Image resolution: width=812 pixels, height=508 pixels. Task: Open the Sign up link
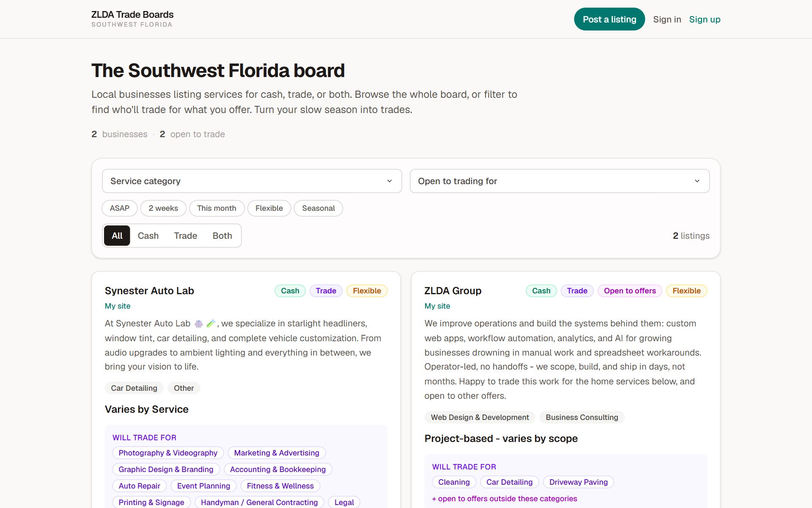pos(705,19)
